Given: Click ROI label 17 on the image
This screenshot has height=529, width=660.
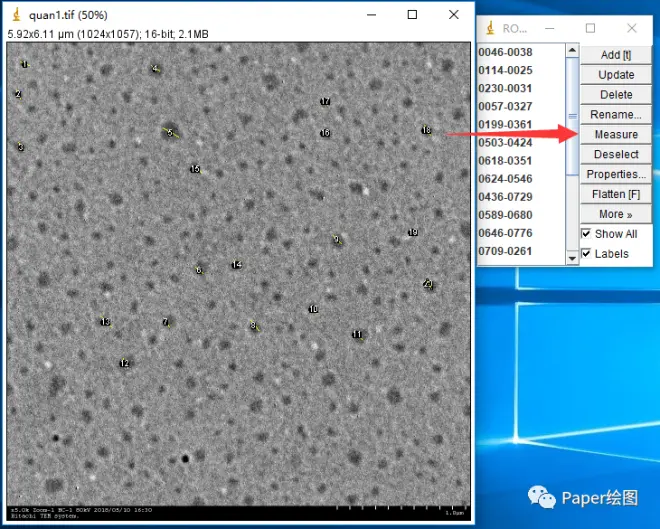Looking at the screenshot, I should (x=325, y=101).
